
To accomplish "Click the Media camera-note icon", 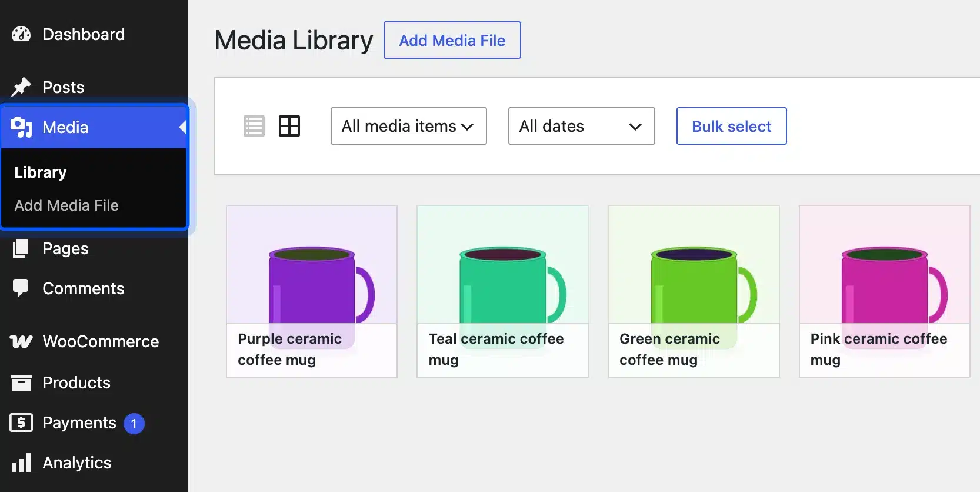I will [21, 127].
